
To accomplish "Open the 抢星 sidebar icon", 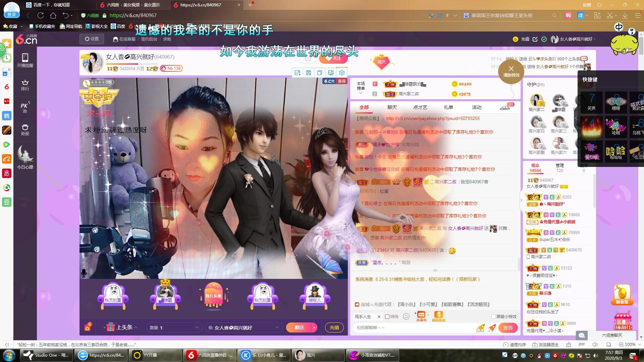I will click(25, 130).
